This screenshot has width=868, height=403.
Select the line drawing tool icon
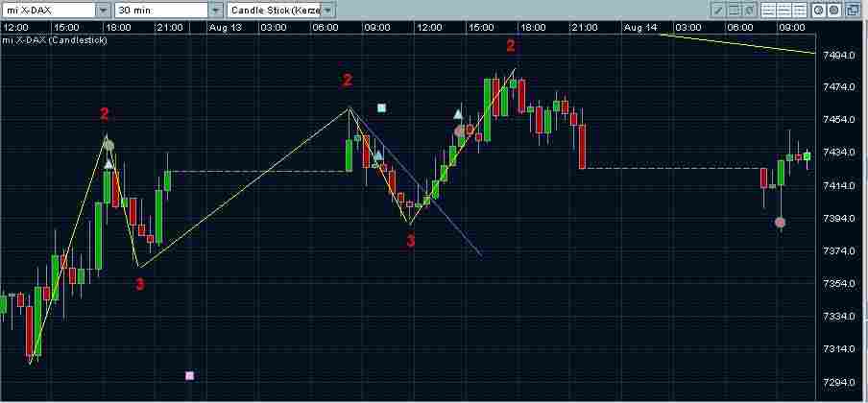tap(718, 10)
